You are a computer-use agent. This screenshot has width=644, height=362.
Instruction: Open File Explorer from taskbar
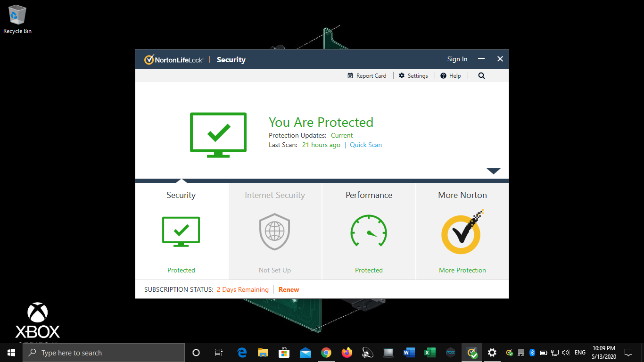point(263,353)
